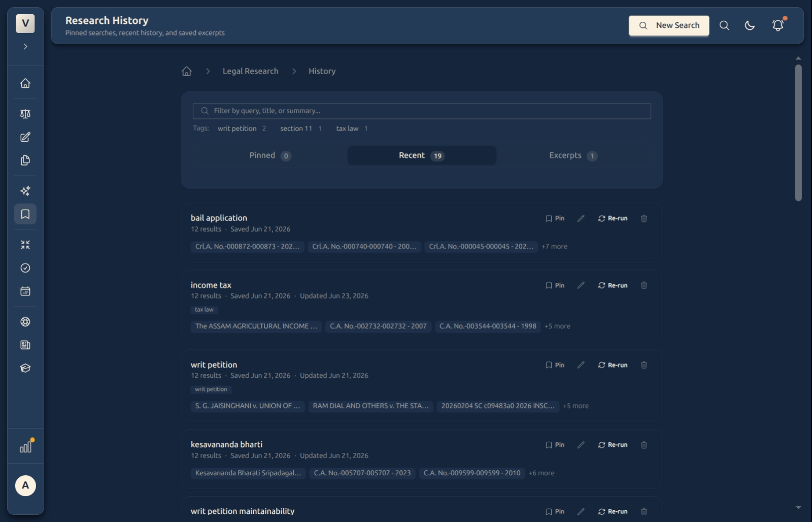Open the Home icon in the sidebar
Screen dimensions: 812x522
click(x=25, y=83)
